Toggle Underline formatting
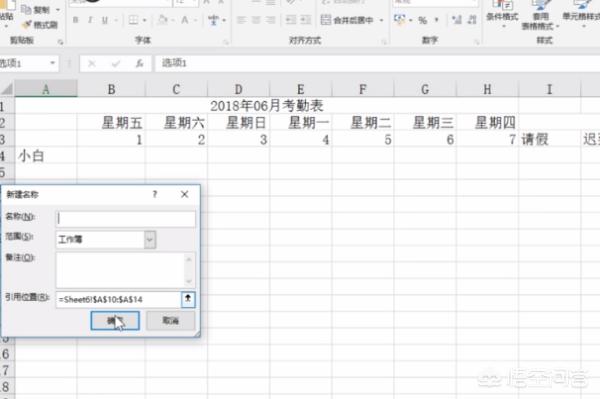 coord(105,20)
